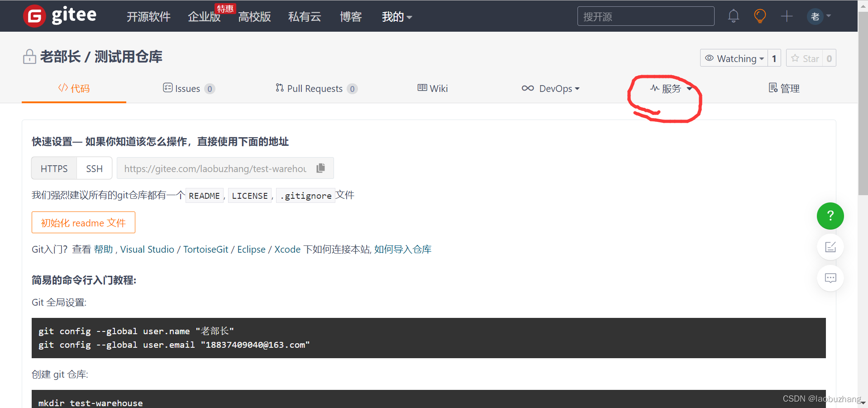
Task: Select the HTTPS address option
Action: coord(54,168)
